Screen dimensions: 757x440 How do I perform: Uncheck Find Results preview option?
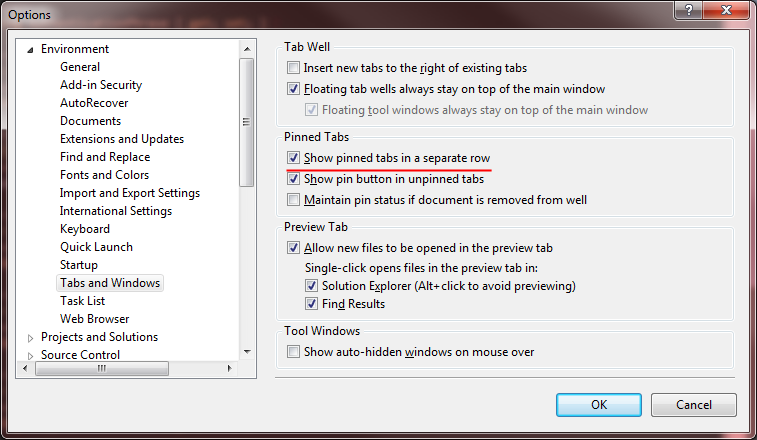311,304
